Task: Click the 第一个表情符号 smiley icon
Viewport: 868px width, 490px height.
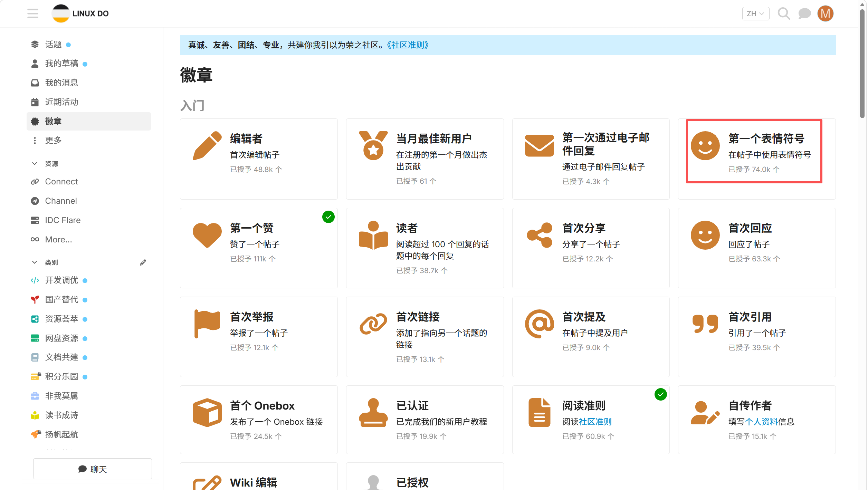Action: coord(705,145)
